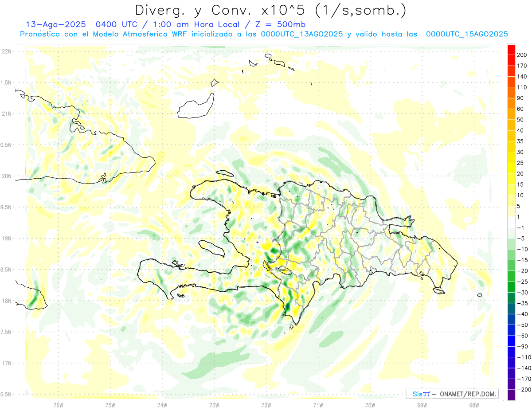The width and height of the screenshot is (532, 411).
Task: Click the '76W' longitude label
Action: click(x=58, y=405)
